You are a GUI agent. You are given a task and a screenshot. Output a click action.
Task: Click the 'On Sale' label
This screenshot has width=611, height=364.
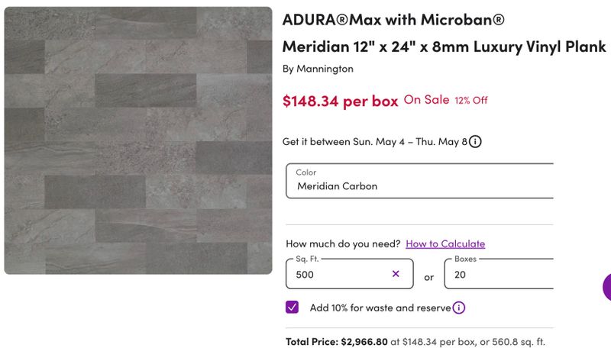426,100
